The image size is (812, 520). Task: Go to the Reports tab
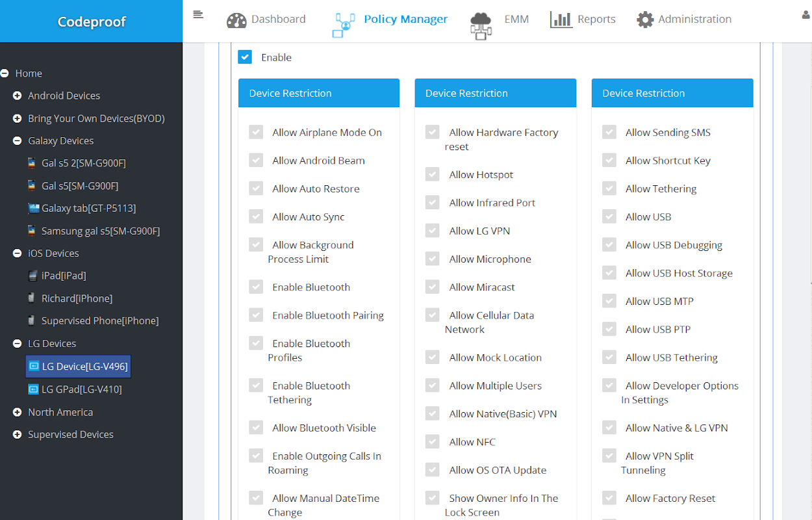pos(583,19)
